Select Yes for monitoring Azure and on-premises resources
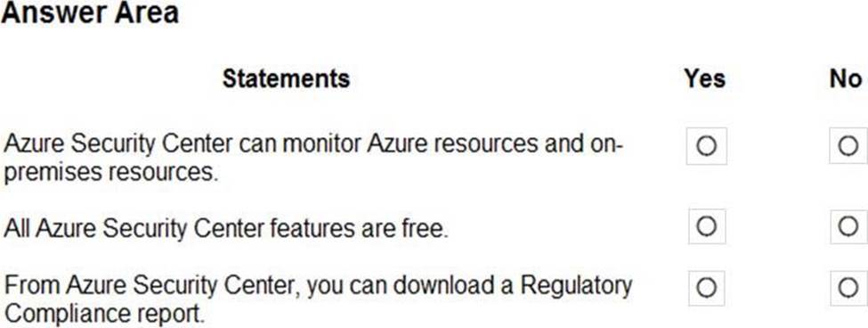 pyautogui.click(x=706, y=146)
